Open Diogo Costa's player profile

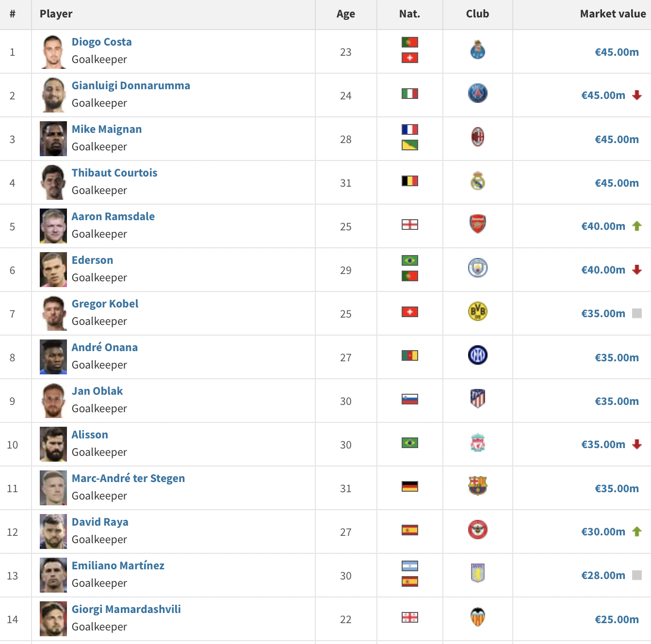(101, 42)
